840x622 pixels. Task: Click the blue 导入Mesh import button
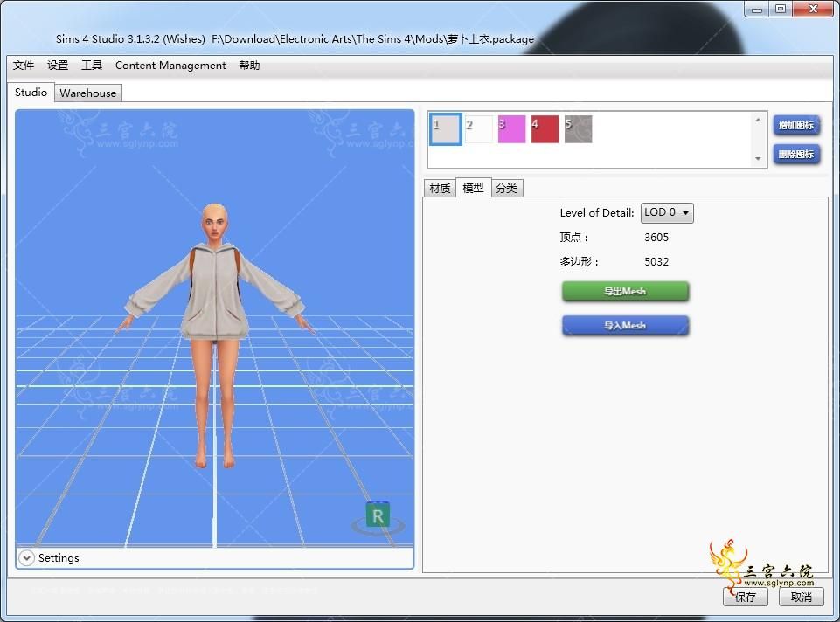[x=625, y=326]
